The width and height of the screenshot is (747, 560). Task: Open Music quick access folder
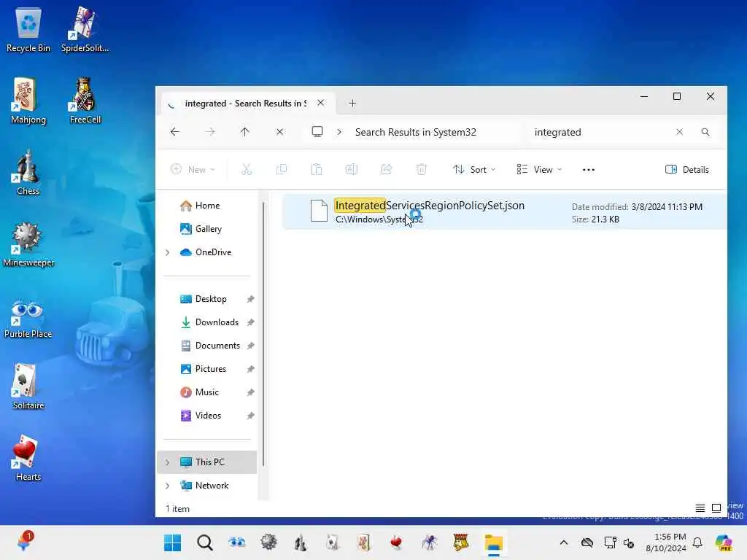(206, 392)
